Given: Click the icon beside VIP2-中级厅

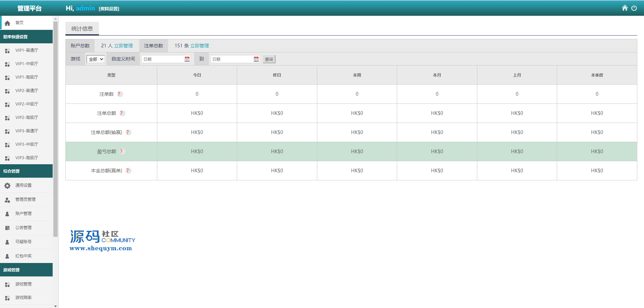Looking at the screenshot, I should point(7,104).
